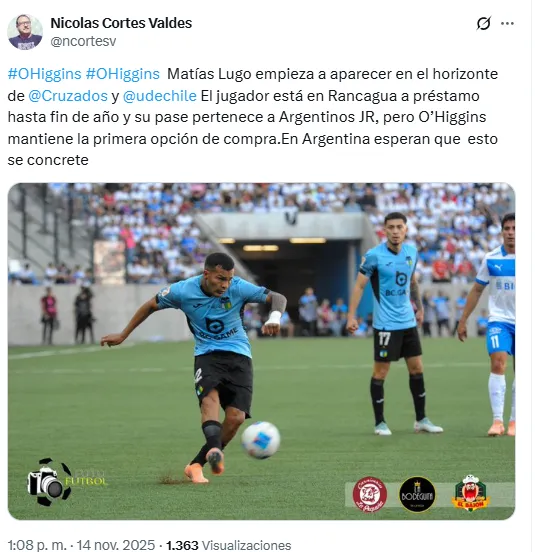
Task: Click the black La Bodeguita logo
Action: click(x=417, y=494)
